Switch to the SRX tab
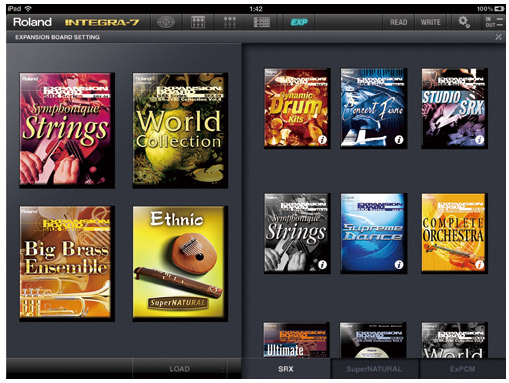 coord(286,369)
